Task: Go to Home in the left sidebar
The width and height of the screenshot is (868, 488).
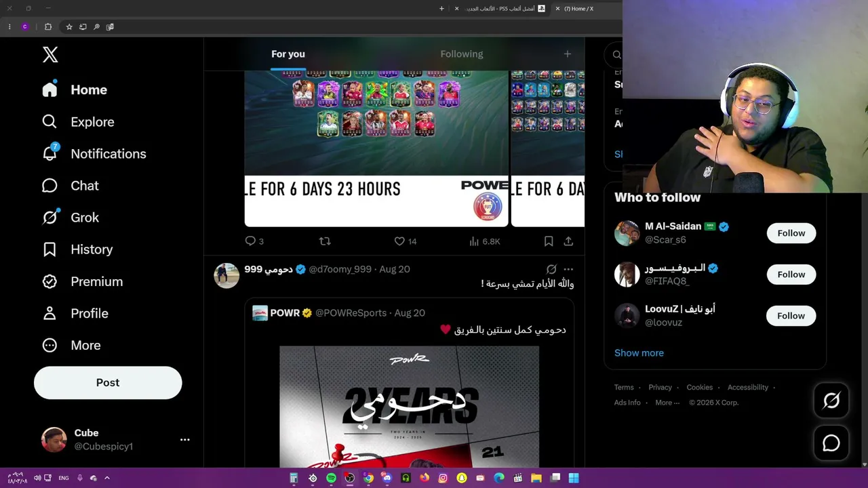Action: 75,89
